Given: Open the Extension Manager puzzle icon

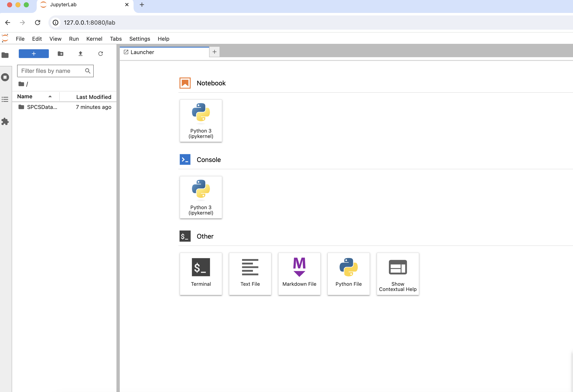Looking at the screenshot, I should point(5,121).
